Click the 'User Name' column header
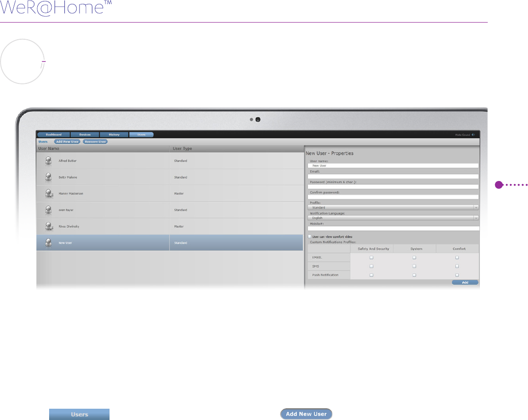This screenshot has width=528, height=420. pyautogui.click(x=49, y=148)
